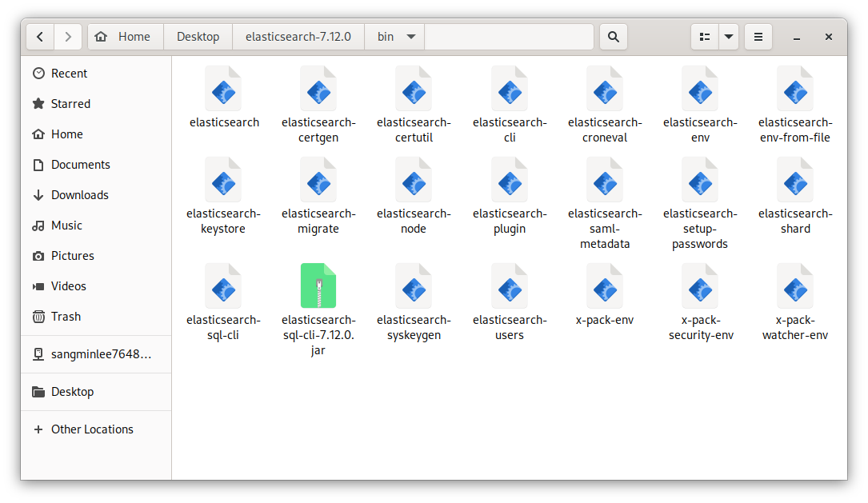Select the elasticsearch-syskeygen file icon
The image size is (868, 503).
tap(414, 286)
